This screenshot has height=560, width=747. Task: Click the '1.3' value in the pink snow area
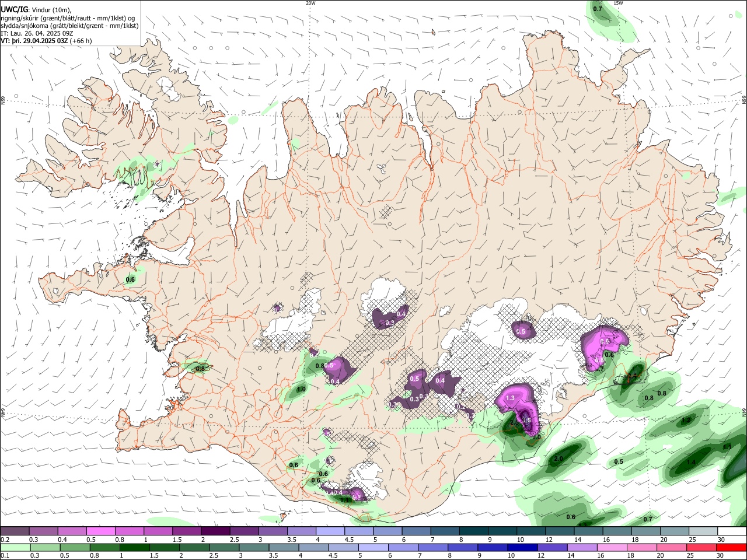(510, 398)
